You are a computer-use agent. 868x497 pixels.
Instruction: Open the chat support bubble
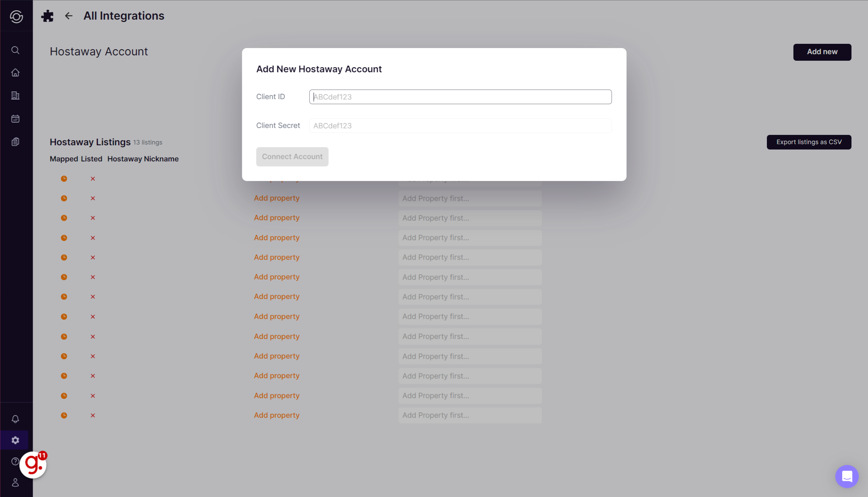[x=846, y=476]
